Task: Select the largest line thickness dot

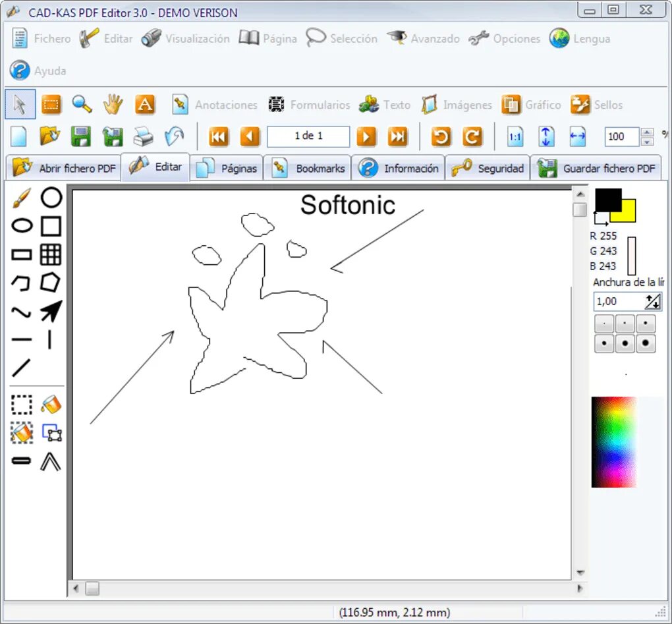Action: tap(646, 343)
